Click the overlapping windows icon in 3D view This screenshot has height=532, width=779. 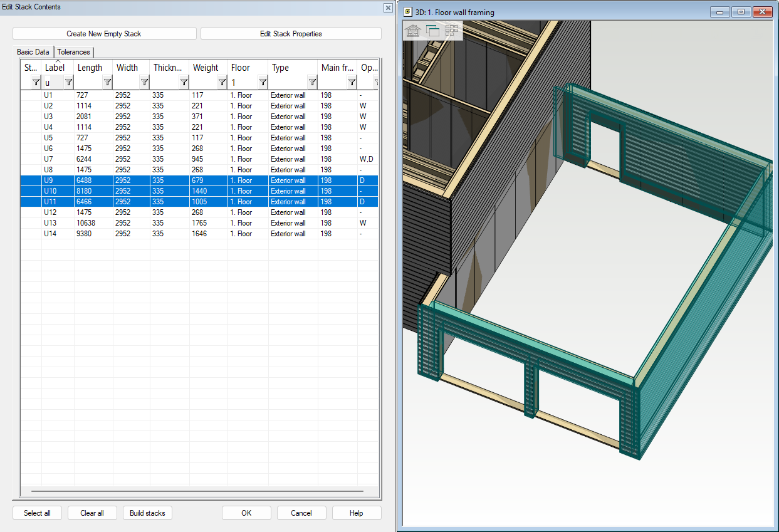[432, 31]
